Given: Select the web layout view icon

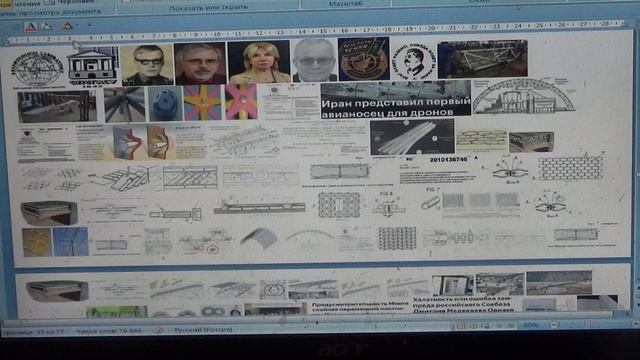Looking at the screenshot, I should point(486,326).
